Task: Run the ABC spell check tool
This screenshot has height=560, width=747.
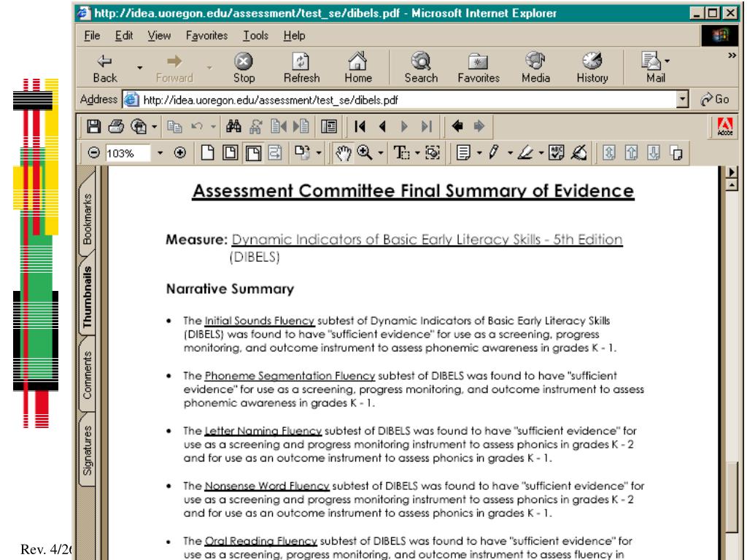Action: (x=556, y=153)
